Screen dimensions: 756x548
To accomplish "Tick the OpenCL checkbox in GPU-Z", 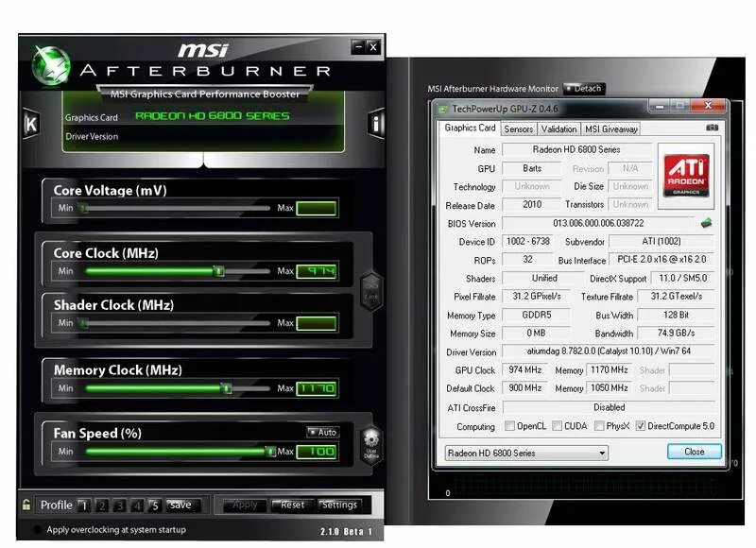I will (x=509, y=426).
